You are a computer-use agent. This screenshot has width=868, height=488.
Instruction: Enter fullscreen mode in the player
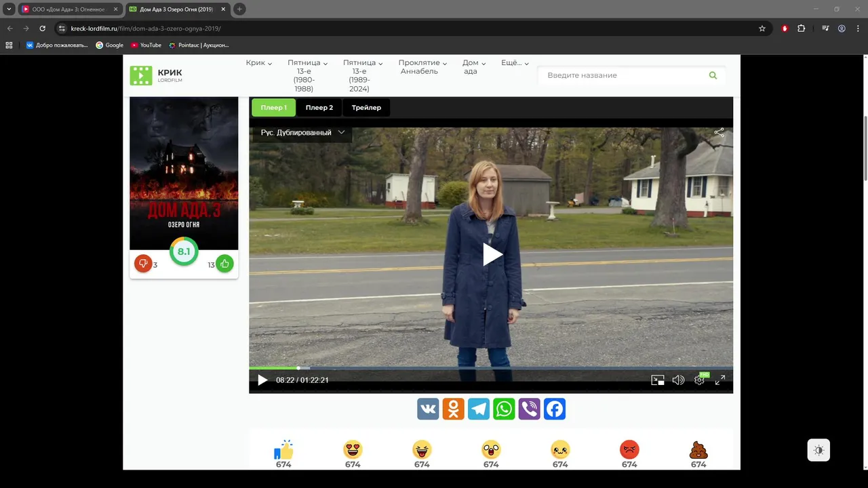click(720, 380)
